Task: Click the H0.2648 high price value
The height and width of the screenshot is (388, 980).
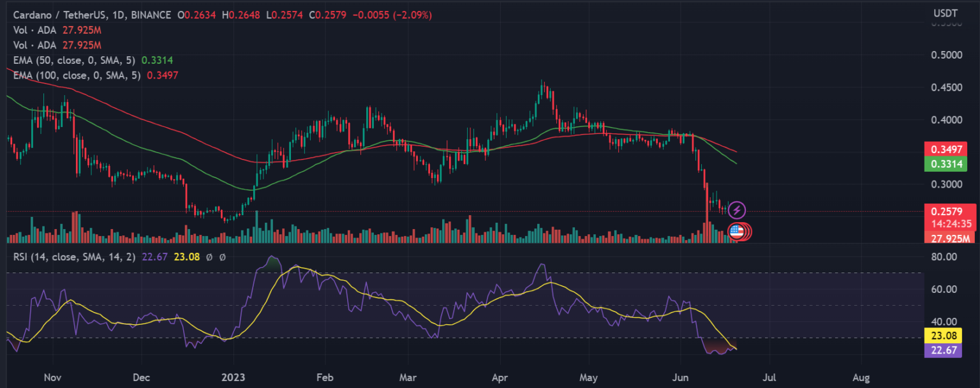Action: point(242,15)
